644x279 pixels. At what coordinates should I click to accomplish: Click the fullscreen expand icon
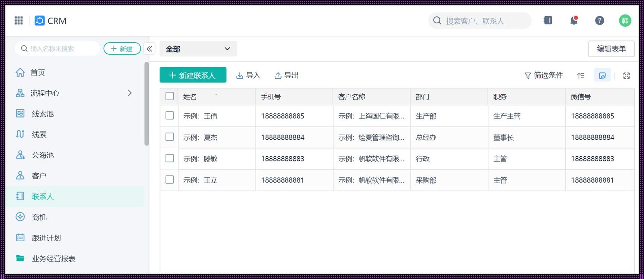(626, 75)
